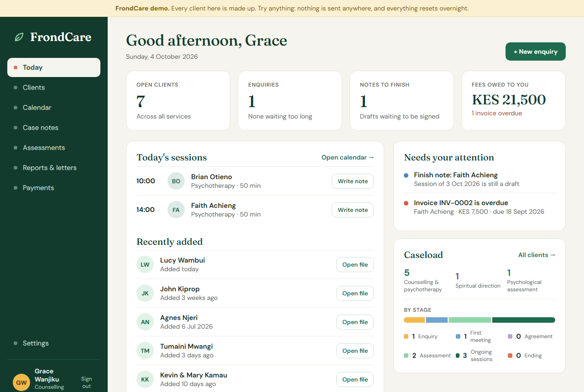Viewport: 584px width, 392px height.
Task: Click the 1 invoice overdue text
Action: point(497,113)
